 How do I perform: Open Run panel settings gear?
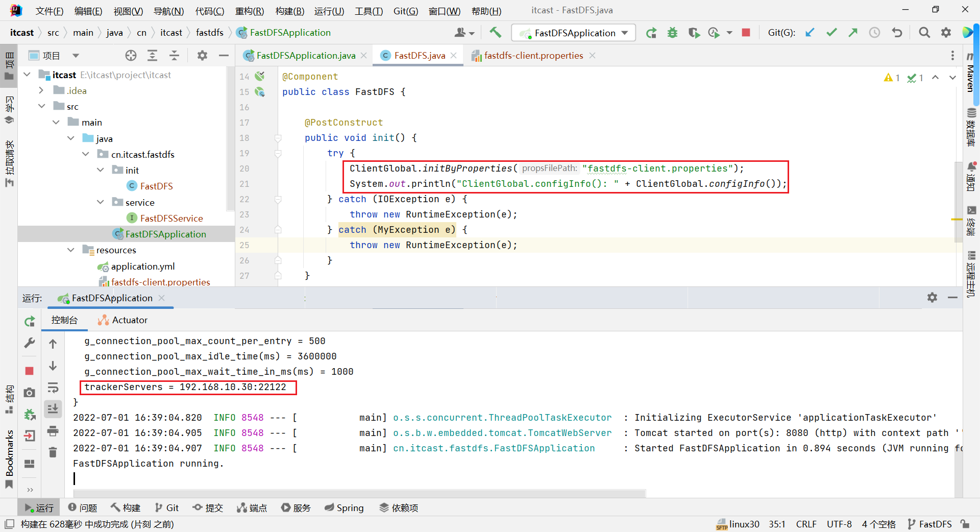coord(932,298)
